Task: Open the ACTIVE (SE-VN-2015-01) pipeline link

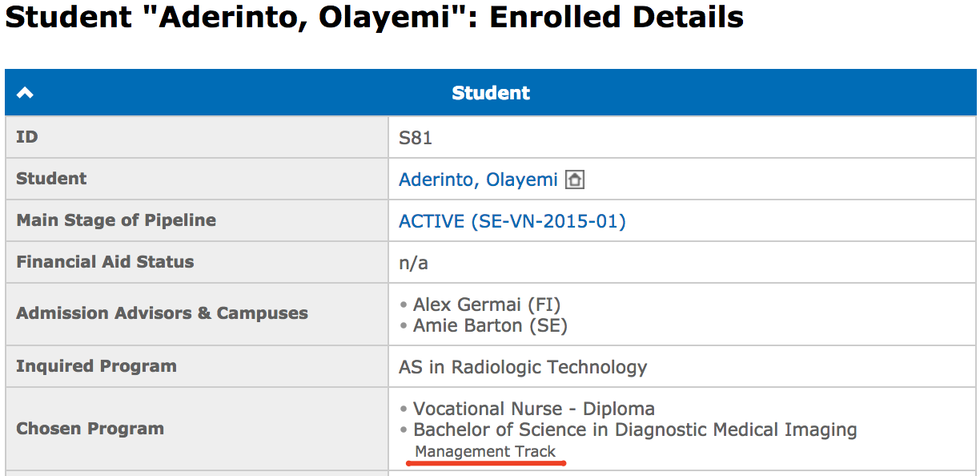Action: (512, 221)
